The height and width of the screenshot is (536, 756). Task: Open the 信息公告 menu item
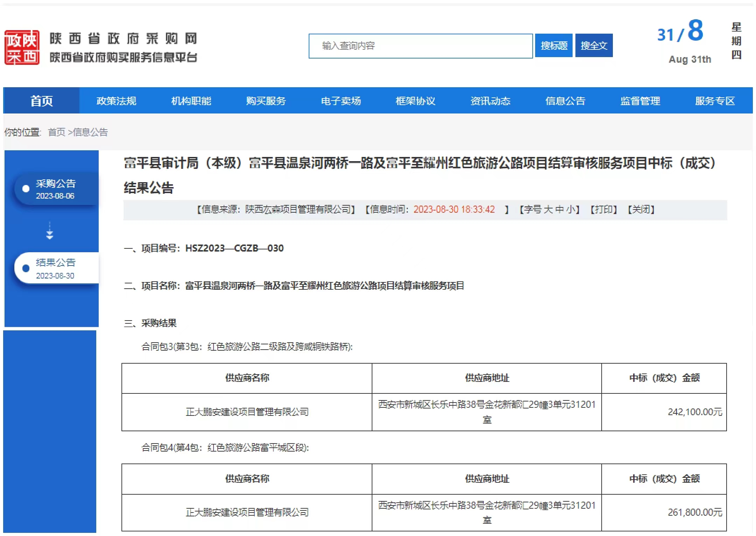565,101
